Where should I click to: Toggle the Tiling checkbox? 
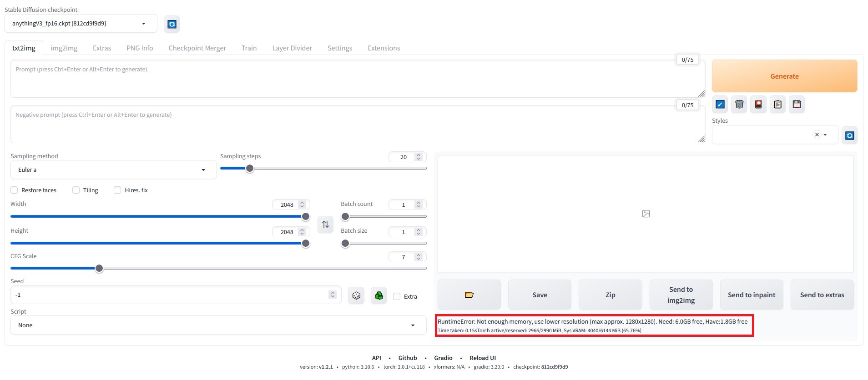click(76, 190)
